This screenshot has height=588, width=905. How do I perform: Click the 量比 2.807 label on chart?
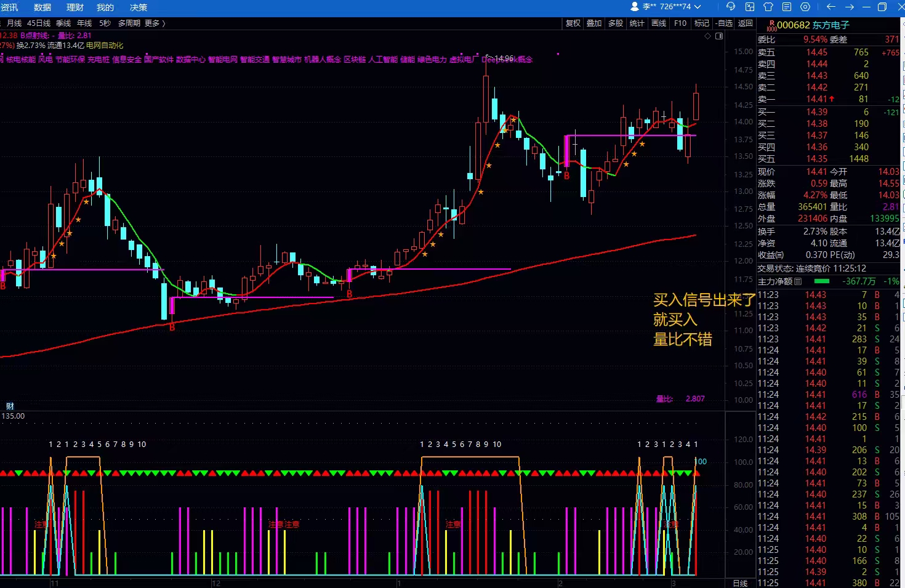pyautogui.click(x=680, y=399)
